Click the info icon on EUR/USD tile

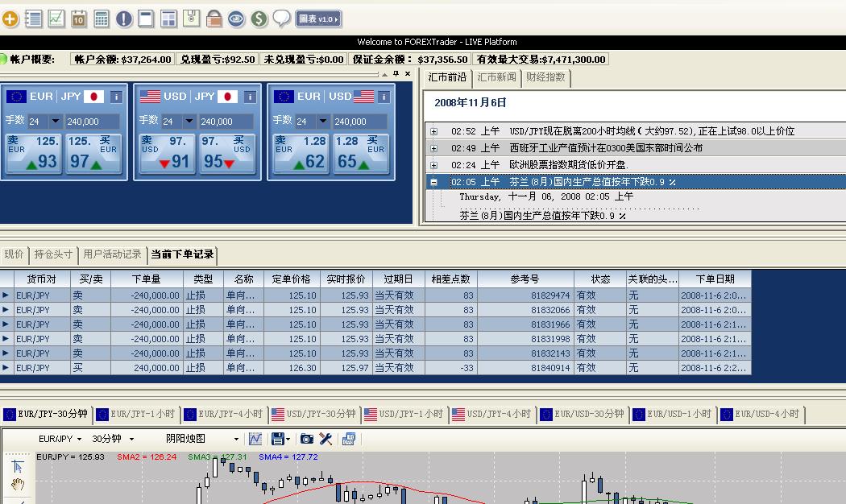[x=384, y=97]
